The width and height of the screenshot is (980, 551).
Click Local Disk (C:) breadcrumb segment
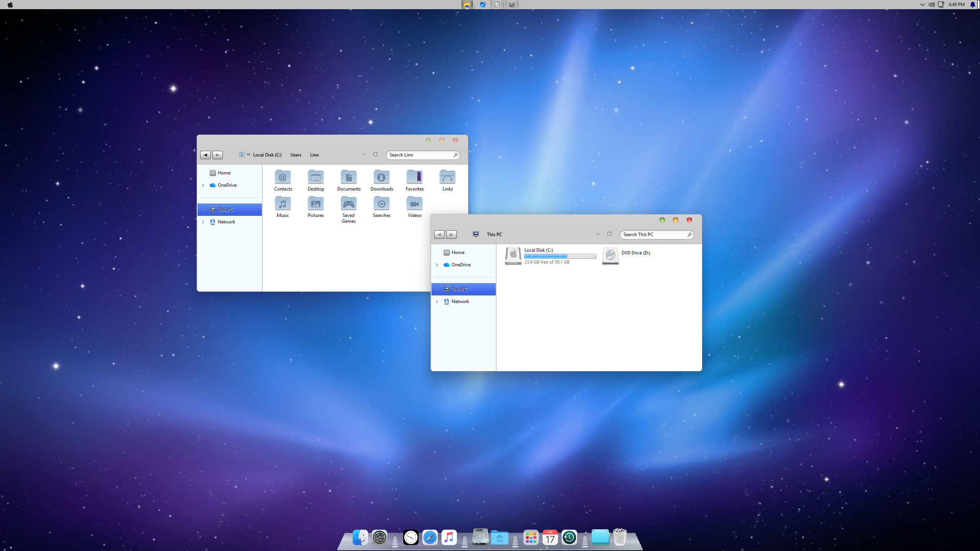267,155
